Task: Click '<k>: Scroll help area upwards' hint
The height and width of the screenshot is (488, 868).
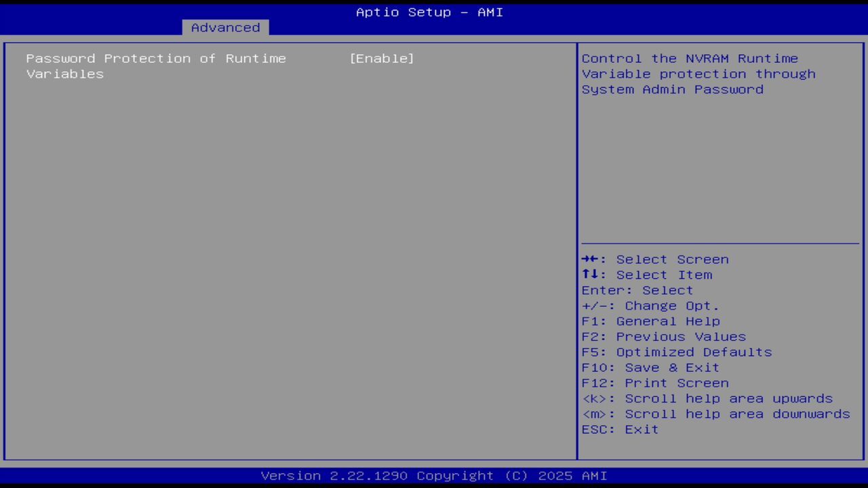Action: 707,399
